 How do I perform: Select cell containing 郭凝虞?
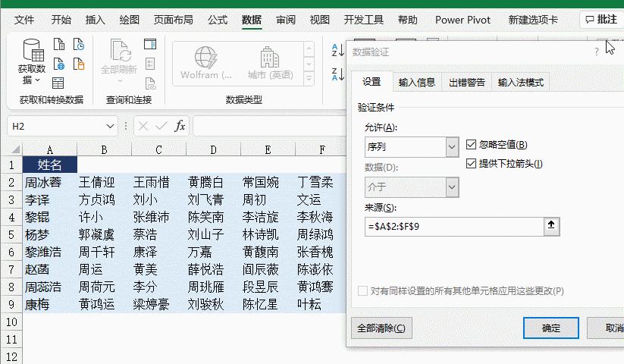click(105, 235)
